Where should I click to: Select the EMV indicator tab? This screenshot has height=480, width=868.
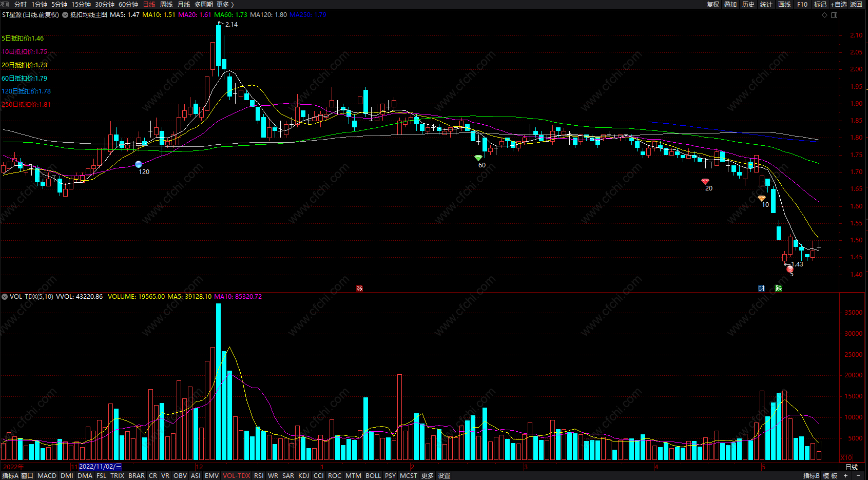(x=211, y=476)
